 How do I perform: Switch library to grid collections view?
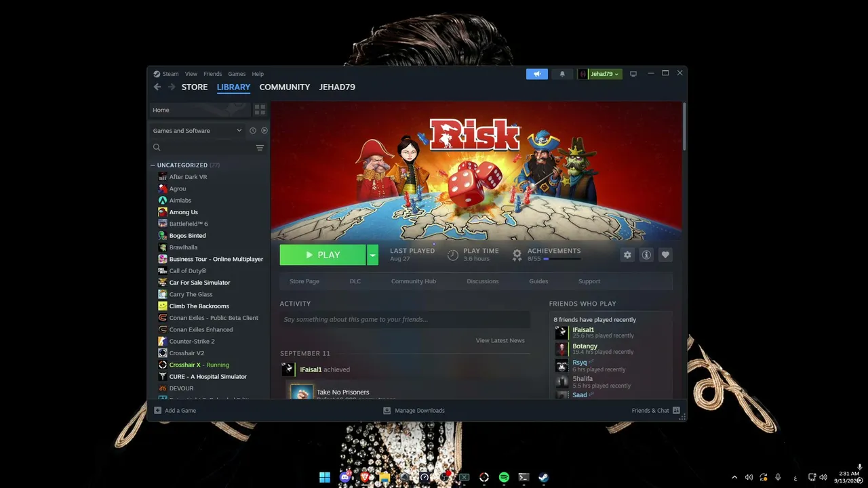(260, 110)
